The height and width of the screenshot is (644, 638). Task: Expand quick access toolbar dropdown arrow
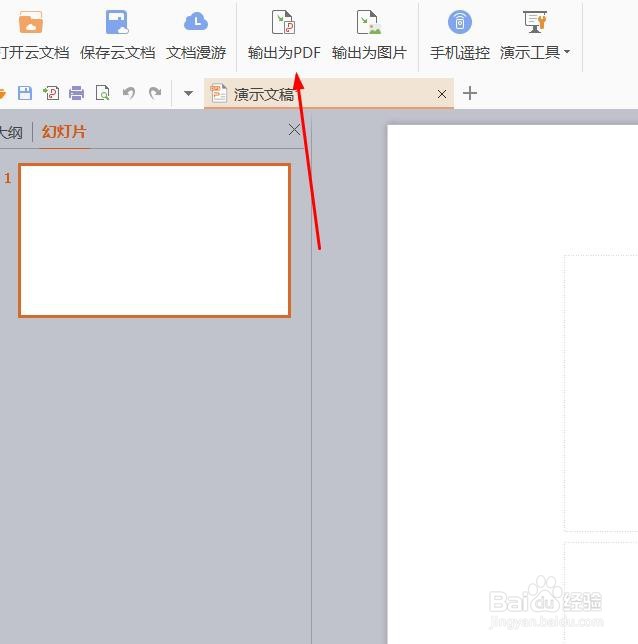189,93
